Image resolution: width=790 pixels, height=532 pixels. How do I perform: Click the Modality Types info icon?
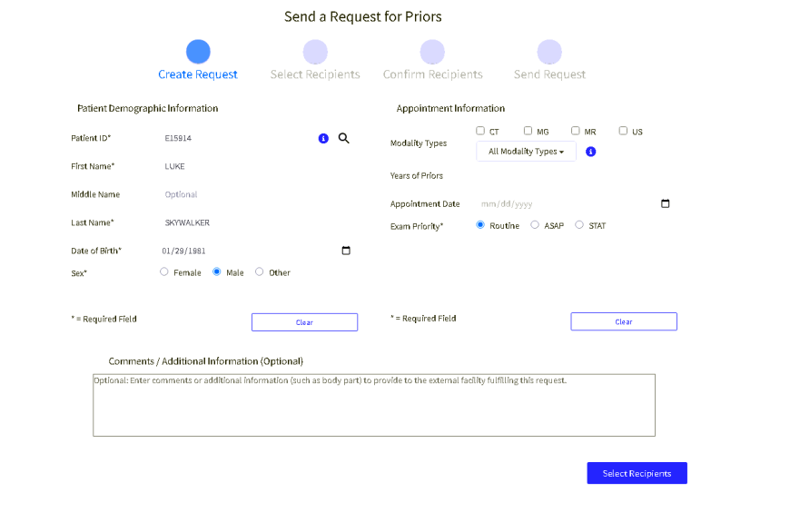point(591,152)
